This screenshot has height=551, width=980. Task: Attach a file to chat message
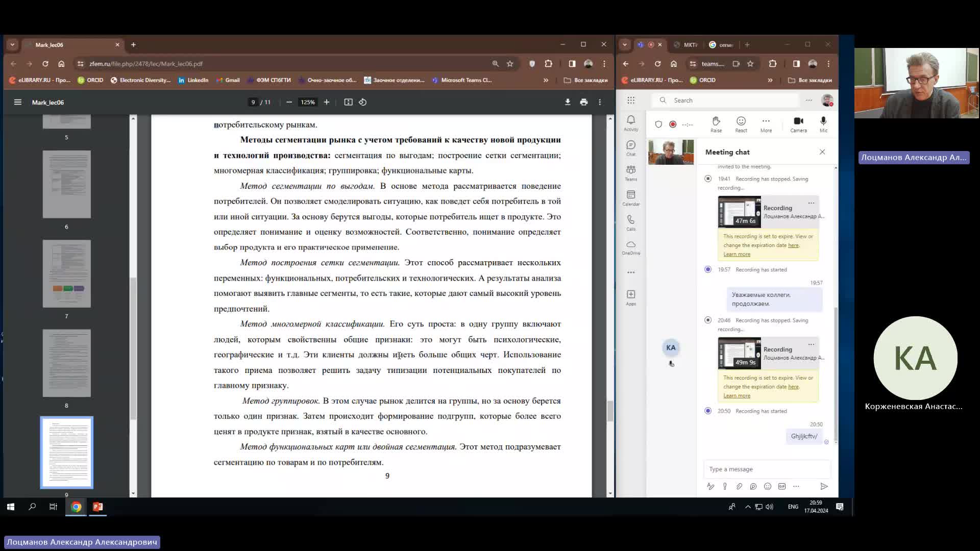[739, 486]
